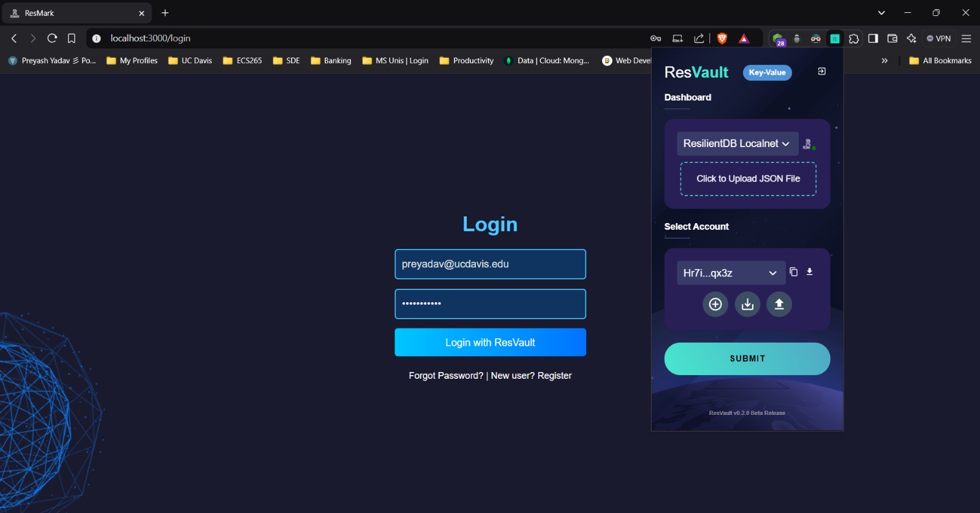
Task: Click the browser forward arrow
Action: 33,38
